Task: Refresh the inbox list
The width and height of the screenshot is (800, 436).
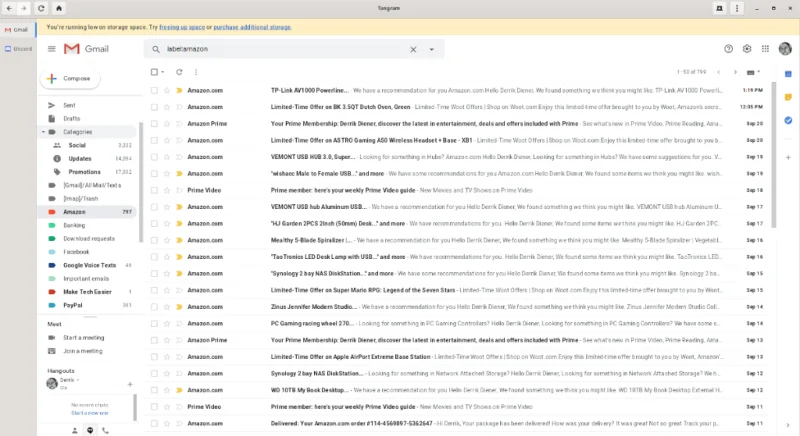Action: point(179,72)
